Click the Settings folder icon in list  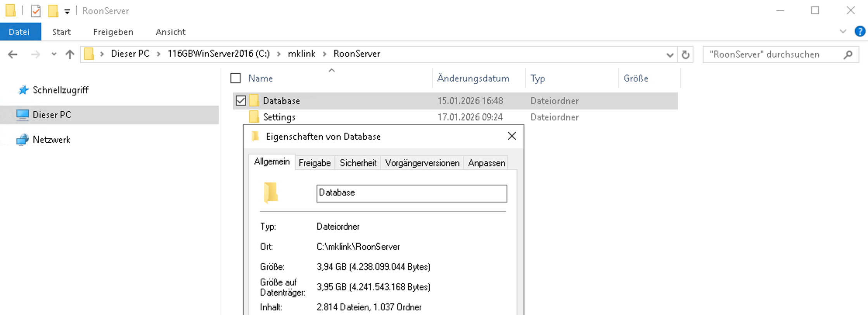click(254, 117)
